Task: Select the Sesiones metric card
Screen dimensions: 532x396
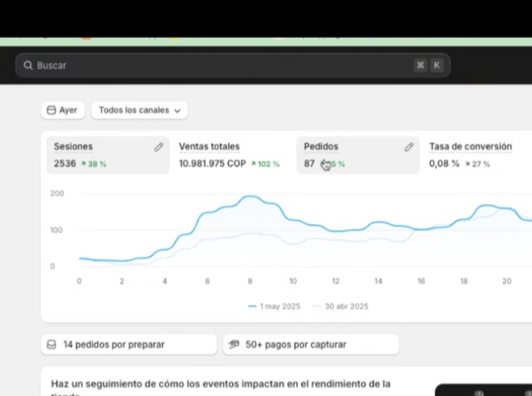Action: [x=95, y=155]
